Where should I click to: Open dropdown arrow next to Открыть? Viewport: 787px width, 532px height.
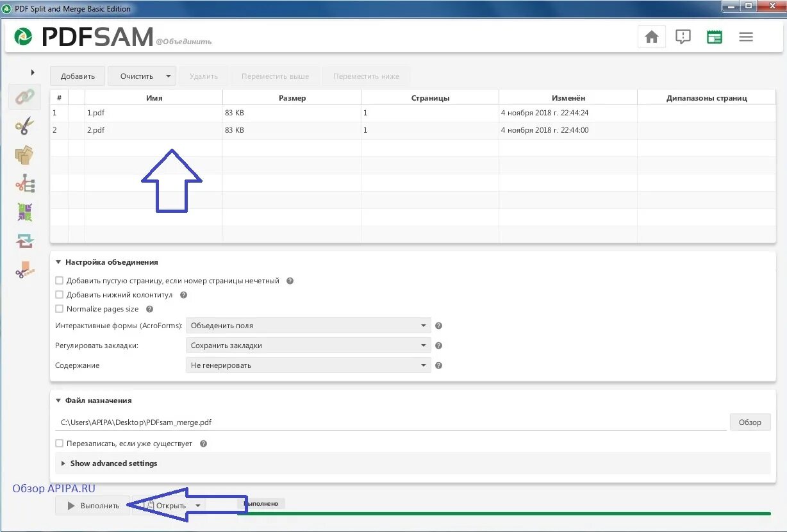pos(198,505)
